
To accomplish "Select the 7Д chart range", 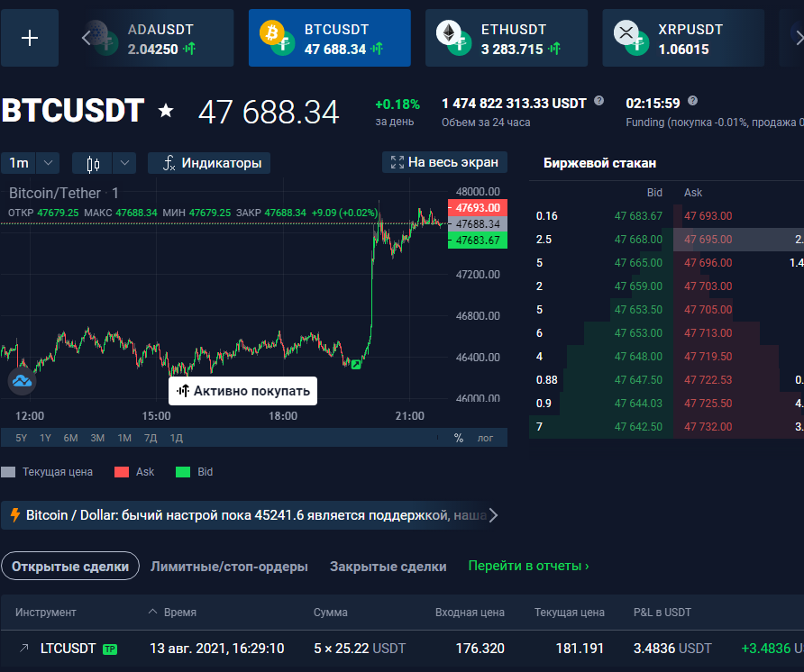I will (151, 438).
